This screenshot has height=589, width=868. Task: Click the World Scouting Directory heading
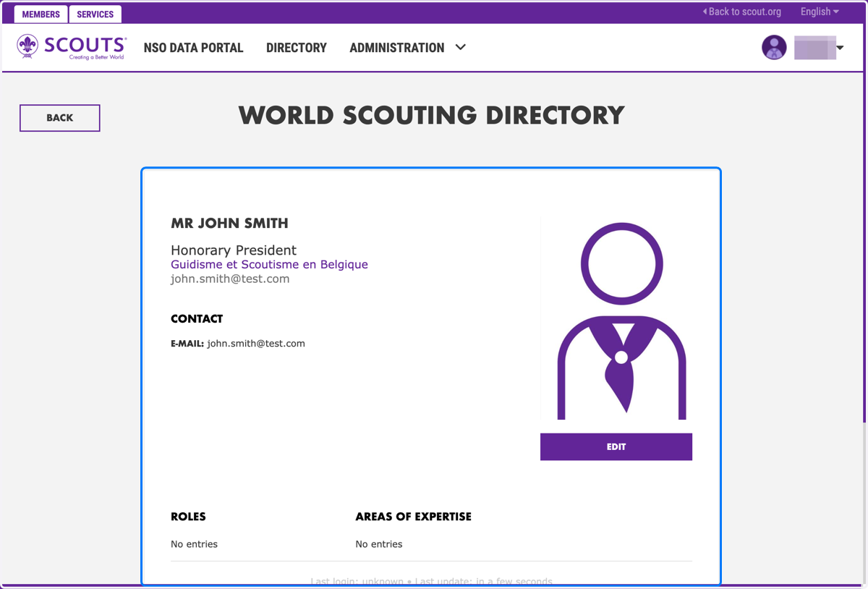click(432, 116)
